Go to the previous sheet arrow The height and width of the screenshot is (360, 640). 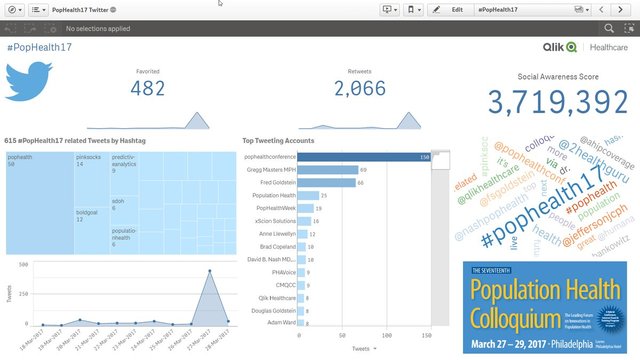click(601, 9)
